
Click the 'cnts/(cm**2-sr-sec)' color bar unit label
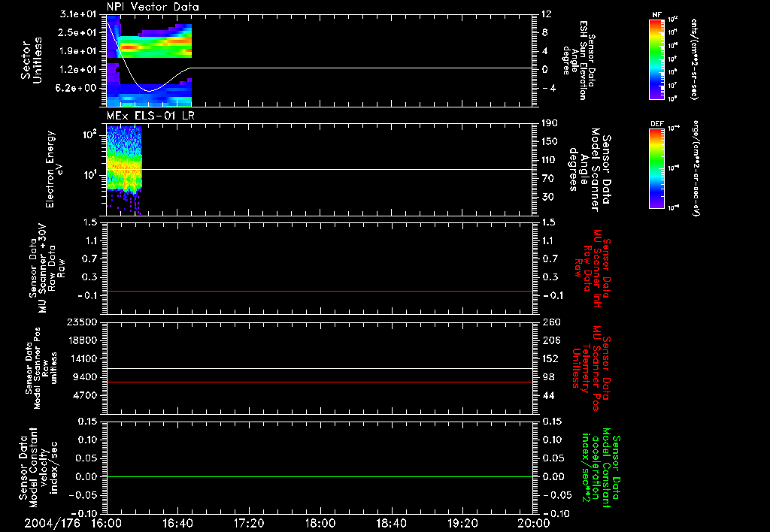click(x=694, y=59)
